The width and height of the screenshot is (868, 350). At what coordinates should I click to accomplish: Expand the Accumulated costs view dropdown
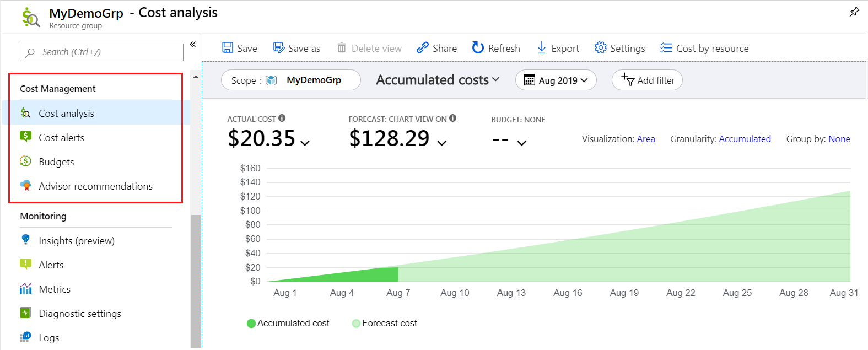tap(438, 80)
